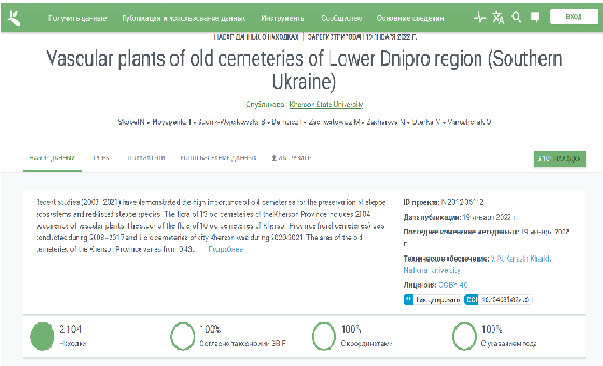Open the language translation icon
Viewport: 603px width, 366px height.
click(498, 17)
